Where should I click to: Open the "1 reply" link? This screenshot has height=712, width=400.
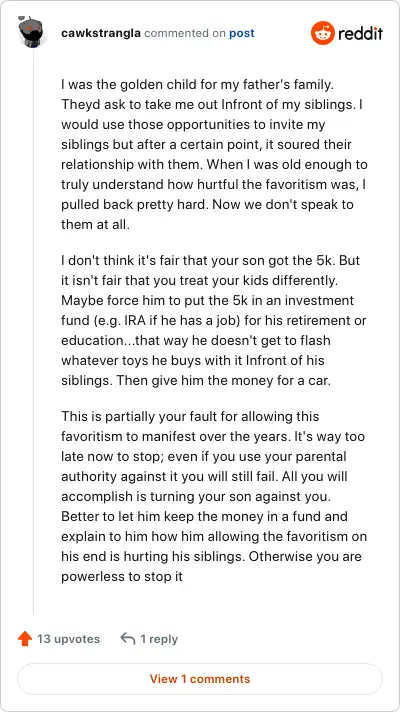point(159,639)
